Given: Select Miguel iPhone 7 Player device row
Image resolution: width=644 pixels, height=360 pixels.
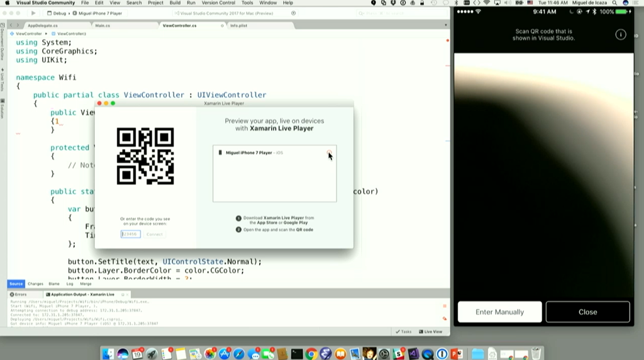Looking at the screenshot, I should pyautogui.click(x=274, y=152).
